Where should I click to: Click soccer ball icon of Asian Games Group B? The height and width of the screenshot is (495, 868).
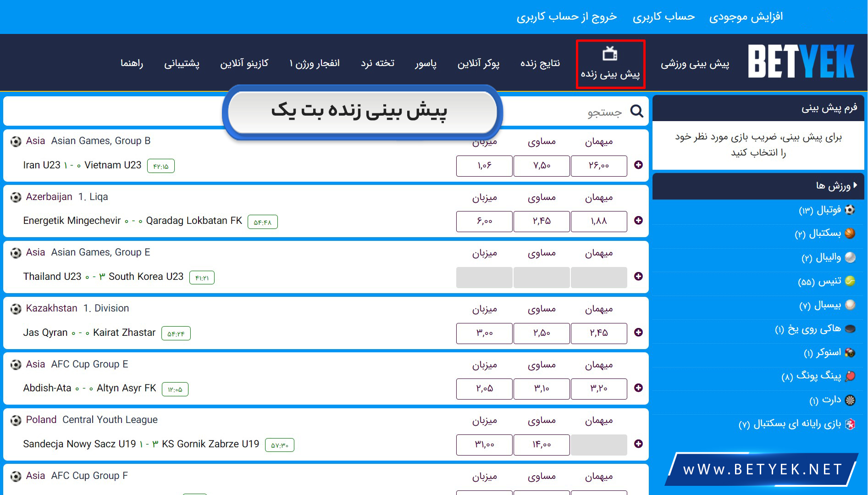(x=16, y=141)
